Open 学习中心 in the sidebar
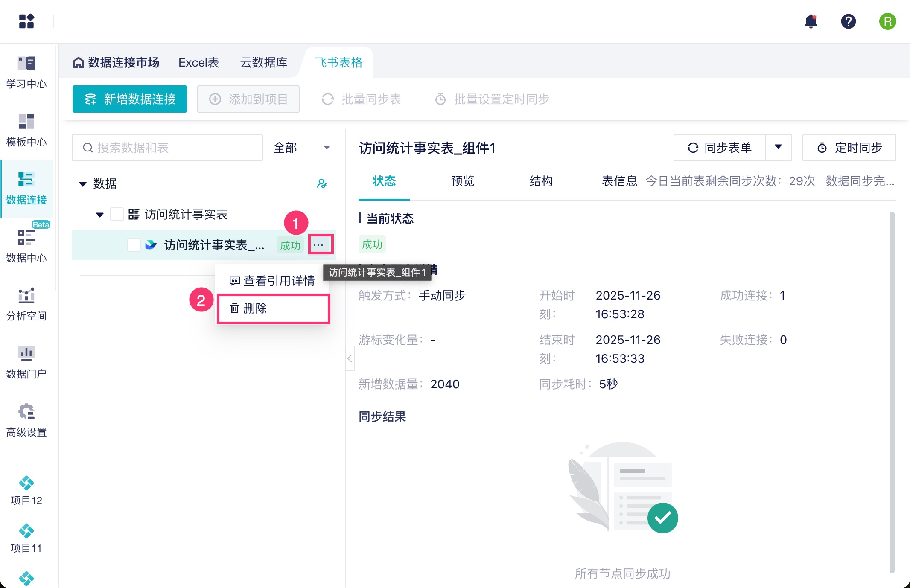Viewport: 910px width, 588px height. (26, 72)
